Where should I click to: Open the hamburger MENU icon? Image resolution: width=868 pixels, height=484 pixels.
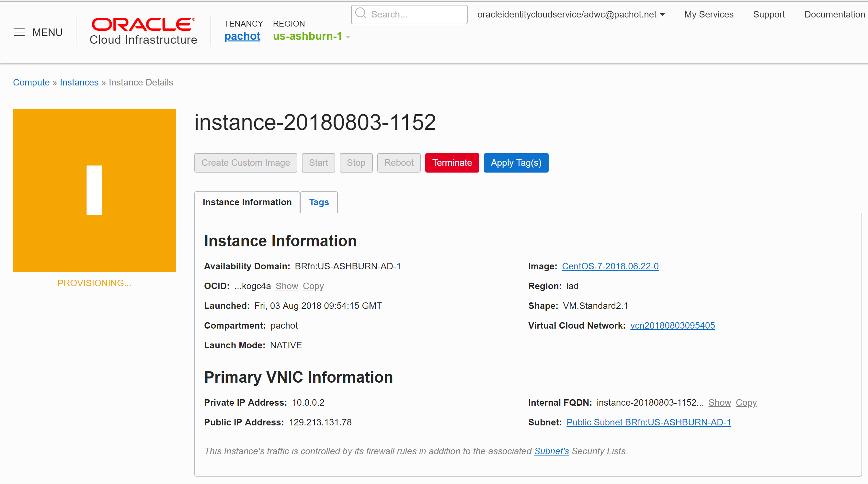19,32
